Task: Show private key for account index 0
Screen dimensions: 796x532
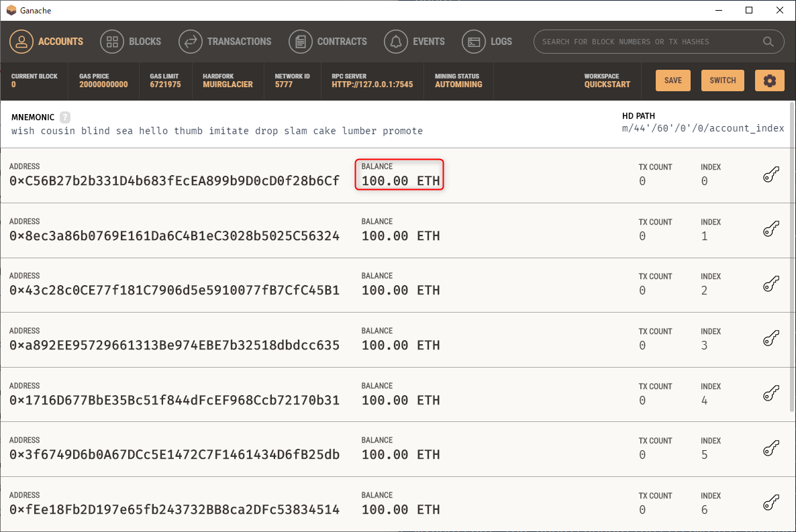Action: point(771,175)
